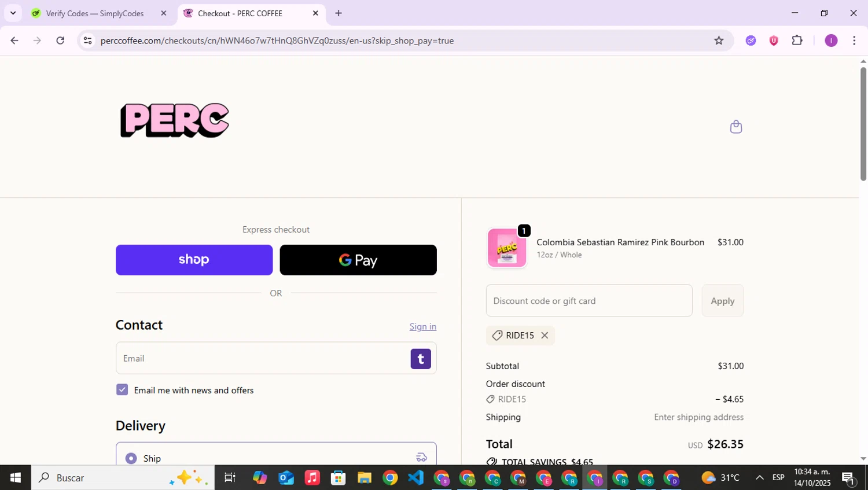This screenshot has height=490, width=868.
Task: Bookmark this page with the star icon
Action: click(719, 40)
